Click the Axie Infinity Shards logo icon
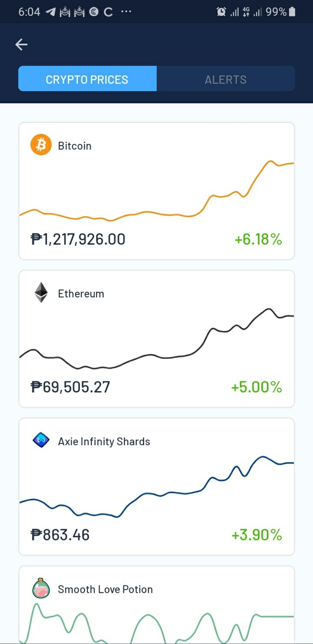Viewport: 313px width, 644px height. point(41,440)
